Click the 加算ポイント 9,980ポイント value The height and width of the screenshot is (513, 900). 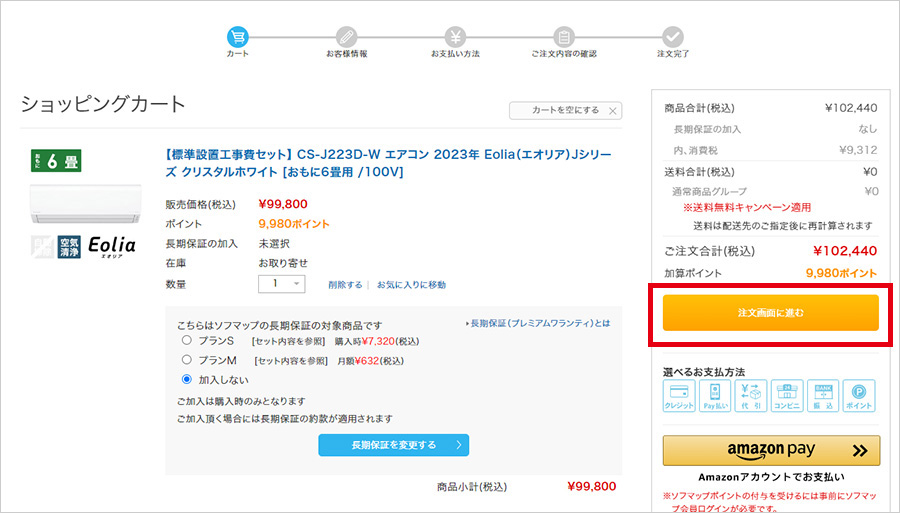click(841, 273)
